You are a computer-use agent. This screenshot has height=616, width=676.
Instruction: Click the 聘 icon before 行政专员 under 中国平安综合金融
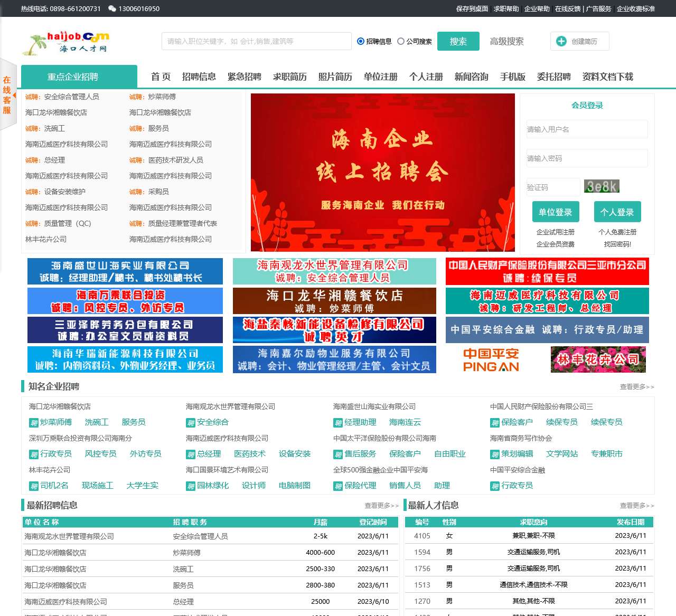(x=495, y=486)
